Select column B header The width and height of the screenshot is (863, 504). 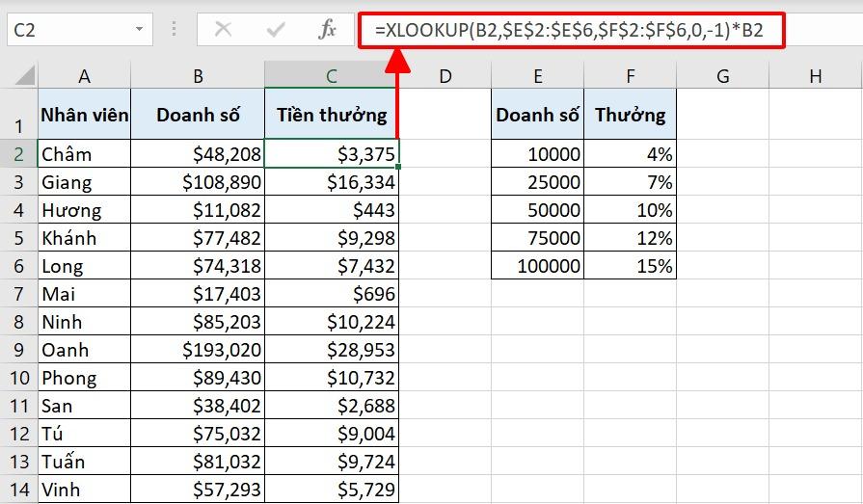[198, 75]
